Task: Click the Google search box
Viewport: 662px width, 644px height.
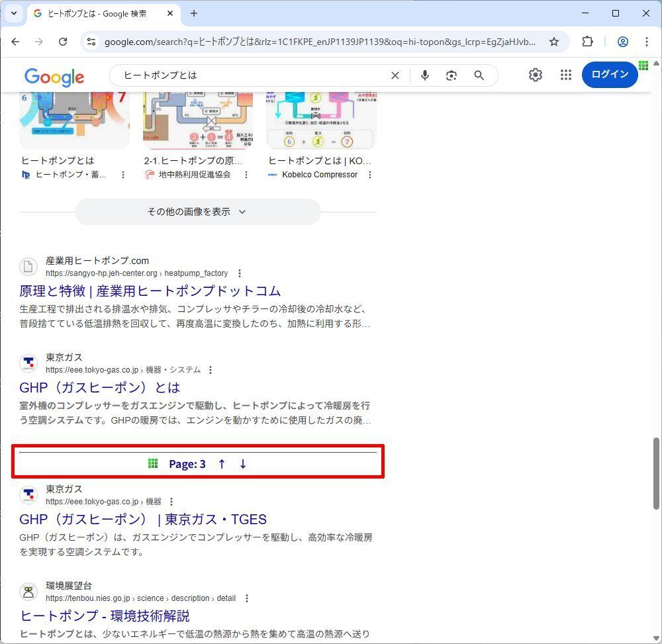Action: [x=254, y=75]
